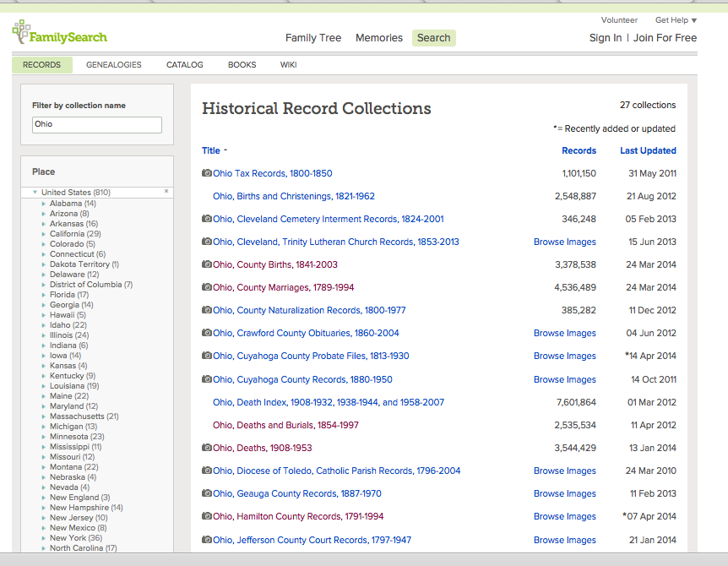Click the Sign In link
The width and height of the screenshot is (728, 566).
tap(606, 38)
